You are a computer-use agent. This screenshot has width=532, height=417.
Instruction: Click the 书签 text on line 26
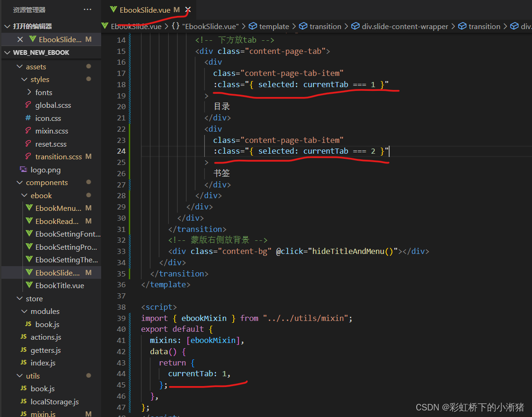click(x=222, y=173)
